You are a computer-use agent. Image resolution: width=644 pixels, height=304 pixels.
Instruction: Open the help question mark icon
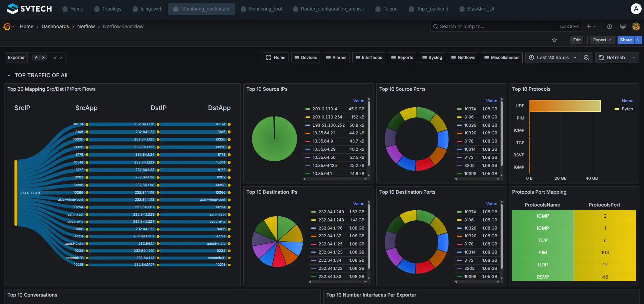pos(609,26)
